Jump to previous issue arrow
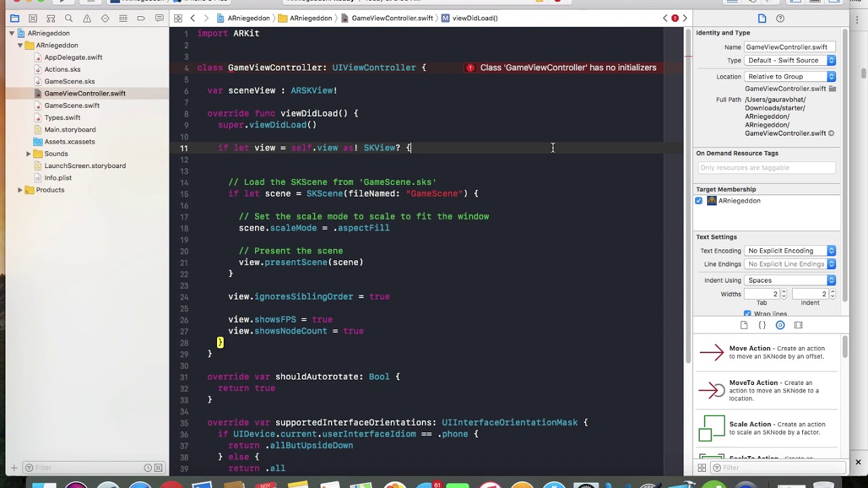Image resolution: width=868 pixels, height=488 pixels. (665, 18)
